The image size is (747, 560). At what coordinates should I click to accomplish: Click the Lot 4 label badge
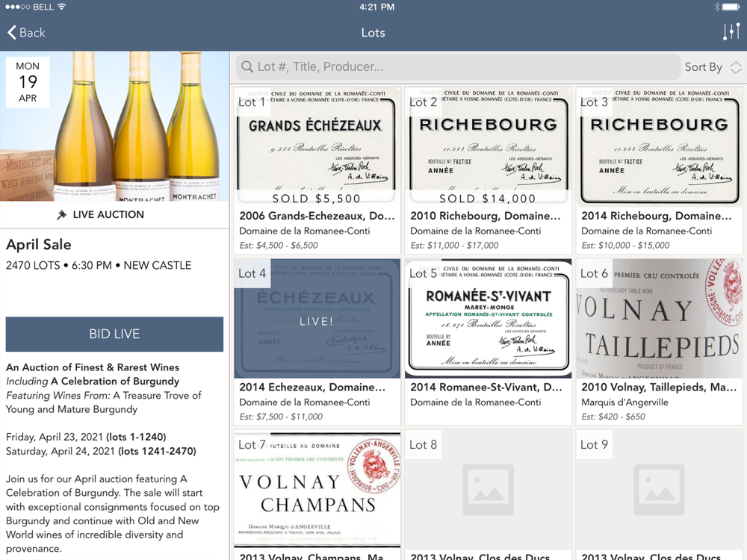pyautogui.click(x=252, y=273)
